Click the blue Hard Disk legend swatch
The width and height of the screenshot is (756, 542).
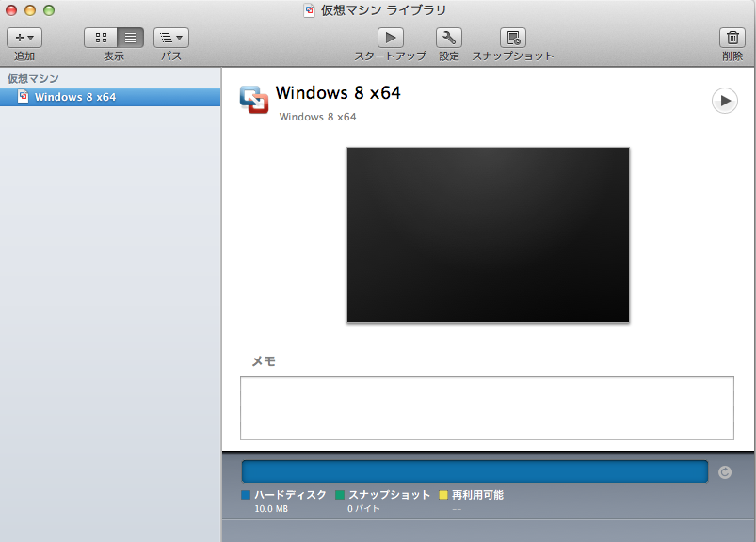point(246,495)
